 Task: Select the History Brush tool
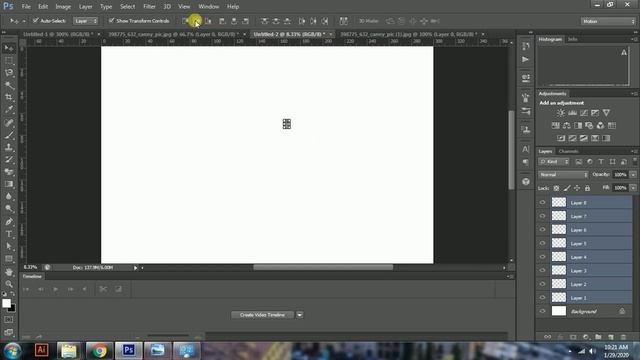9,159
